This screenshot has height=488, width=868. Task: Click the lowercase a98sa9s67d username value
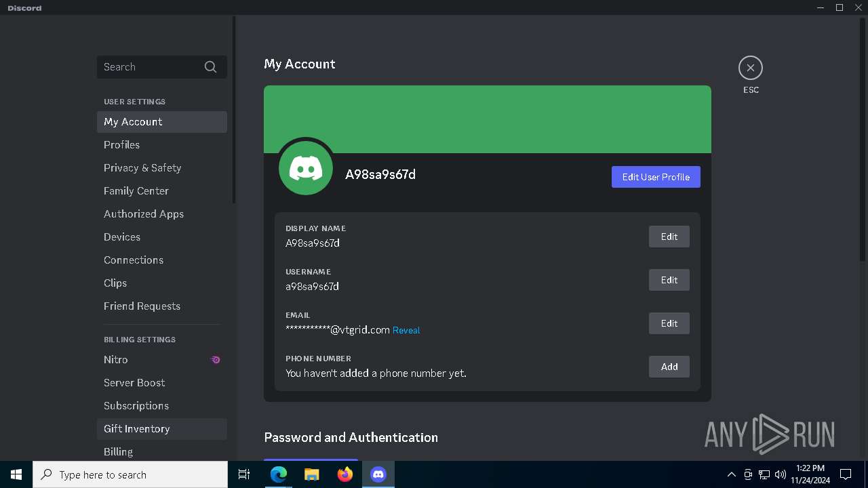coord(312,287)
